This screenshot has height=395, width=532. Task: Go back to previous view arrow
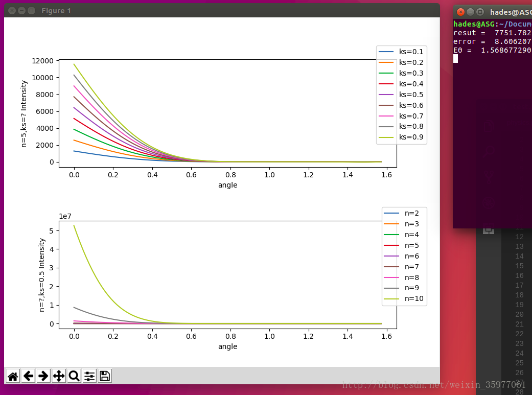tap(28, 376)
